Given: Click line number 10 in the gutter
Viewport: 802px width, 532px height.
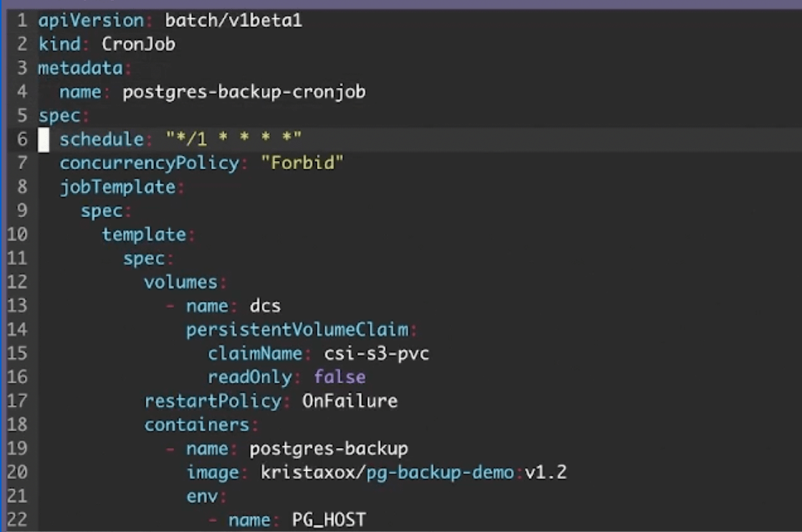Looking at the screenshot, I should pos(17,234).
